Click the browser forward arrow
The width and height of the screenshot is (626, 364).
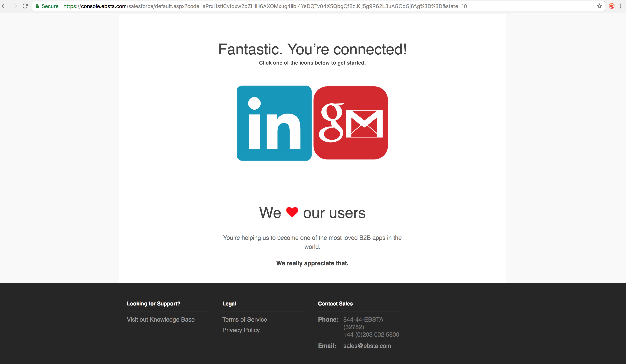15,6
